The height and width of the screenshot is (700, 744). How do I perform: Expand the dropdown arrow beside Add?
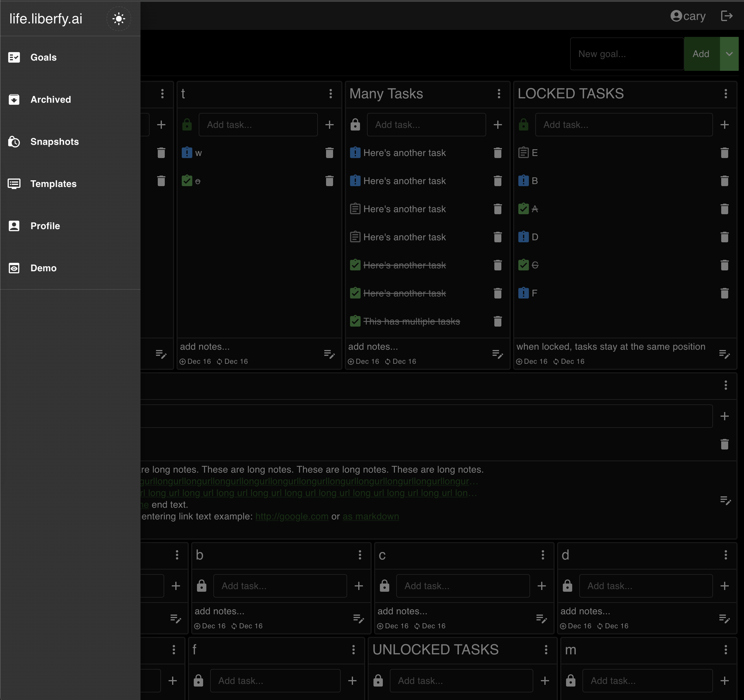point(729,54)
